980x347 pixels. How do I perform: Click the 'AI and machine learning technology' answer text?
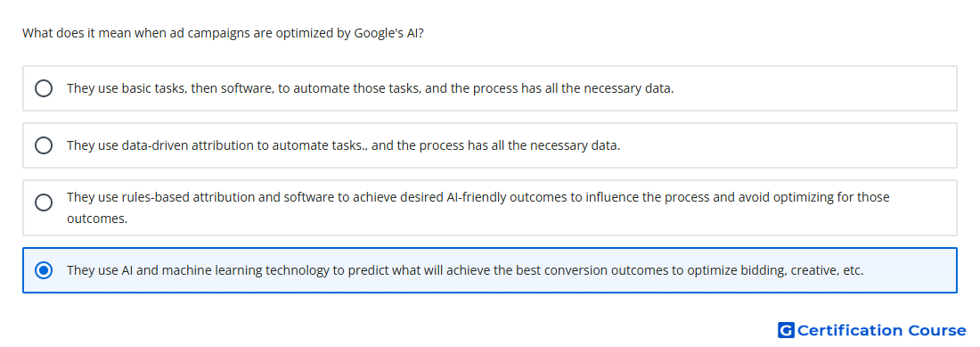[465, 270]
